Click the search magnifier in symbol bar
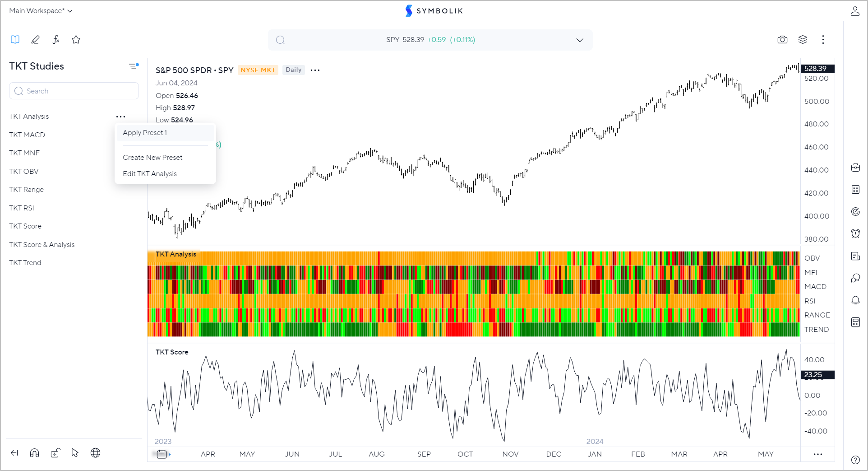Image resolution: width=868 pixels, height=471 pixels. point(280,40)
